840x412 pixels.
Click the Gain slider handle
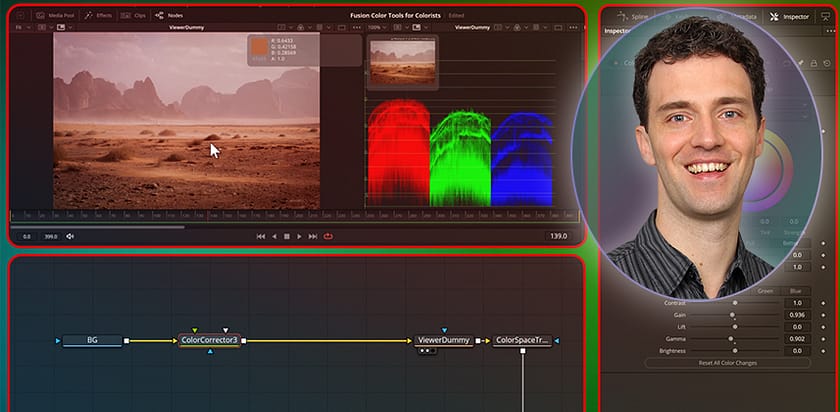pyautogui.click(x=732, y=315)
